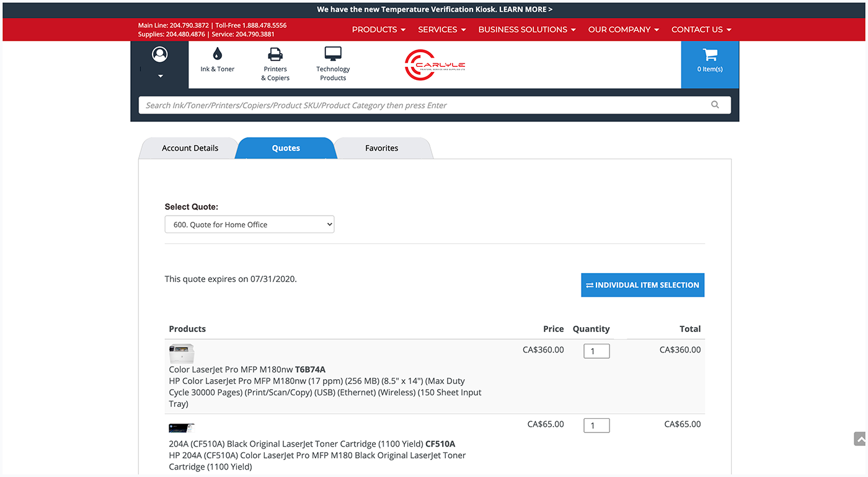Image resolution: width=868 pixels, height=477 pixels.
Task: Click the CA$360.00 total for the printer row
Action: pos(680,350)
